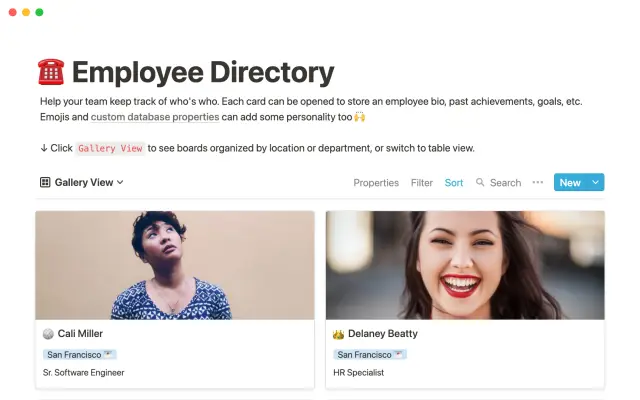640x400 pixels.
Task: Open the Gallery View switcher dropdown
Action: pyautogui.click(x=82, y=182)
